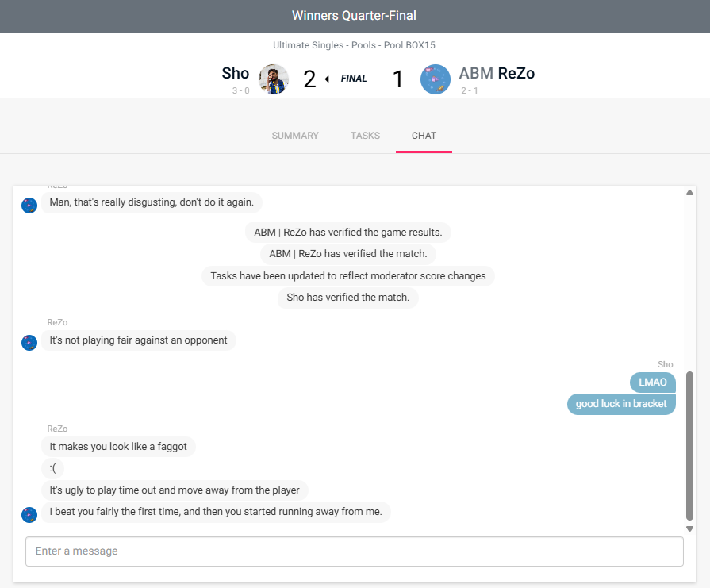Screen dimensions: 710x588
Task: Click Sho's 'LMAO' message bubble
Action: coord(653,382)
